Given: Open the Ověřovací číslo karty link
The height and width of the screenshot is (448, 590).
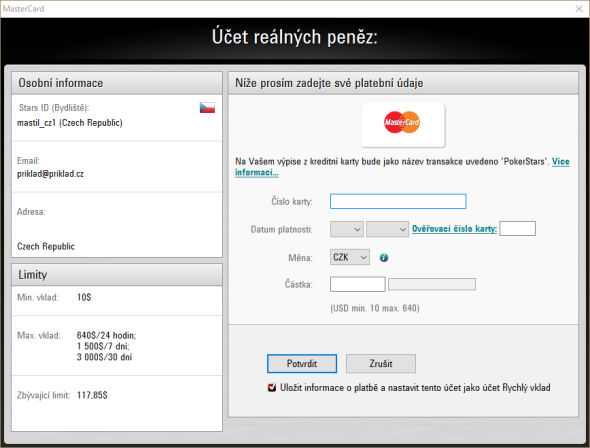Looking at the screenshot, I should (454, 229).
